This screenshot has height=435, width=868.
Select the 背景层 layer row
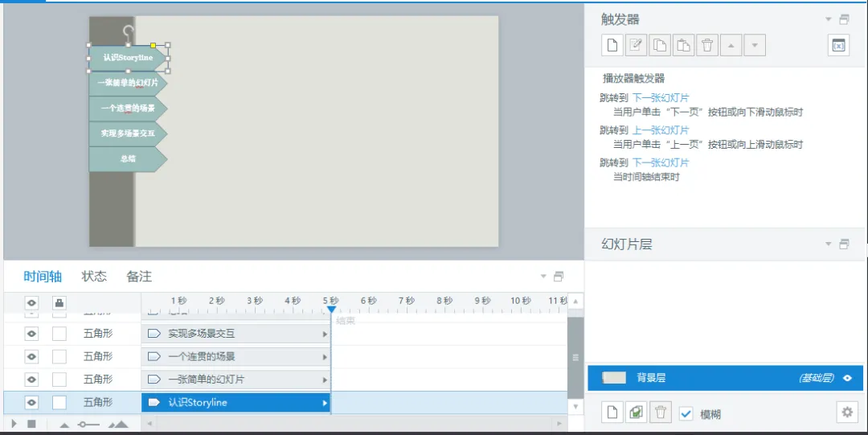[725, 378]
